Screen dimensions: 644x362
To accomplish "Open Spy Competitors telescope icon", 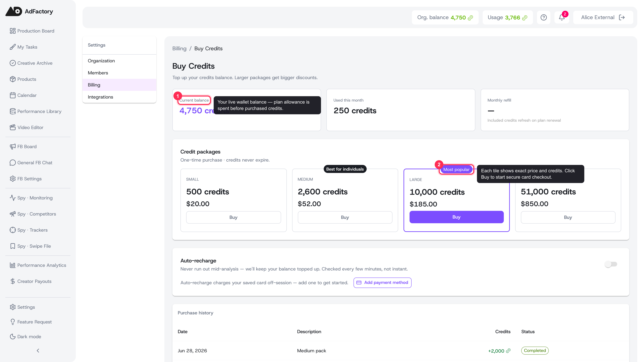I will click(13, 214).
